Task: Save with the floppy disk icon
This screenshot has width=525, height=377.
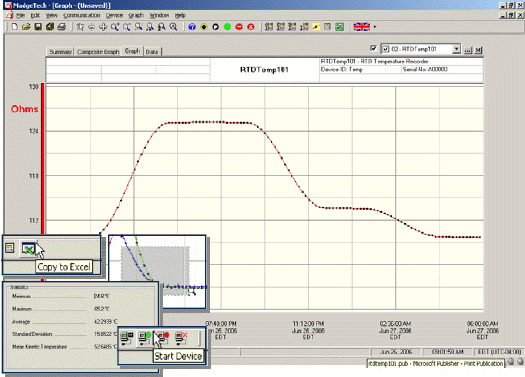Action: coord(38,27)
